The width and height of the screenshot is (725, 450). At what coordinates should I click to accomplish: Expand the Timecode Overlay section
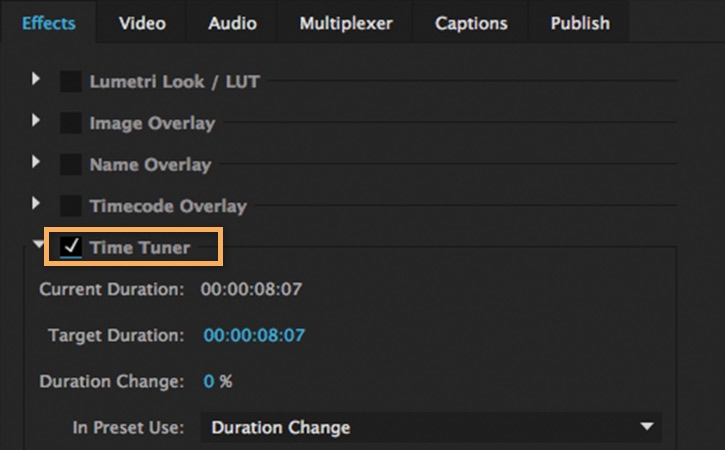(37, 204)
